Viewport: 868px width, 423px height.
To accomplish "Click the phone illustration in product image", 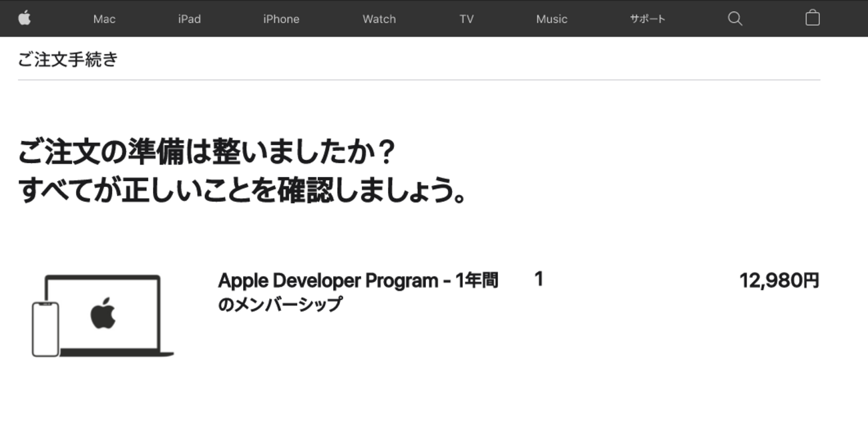I will [45, 329].
